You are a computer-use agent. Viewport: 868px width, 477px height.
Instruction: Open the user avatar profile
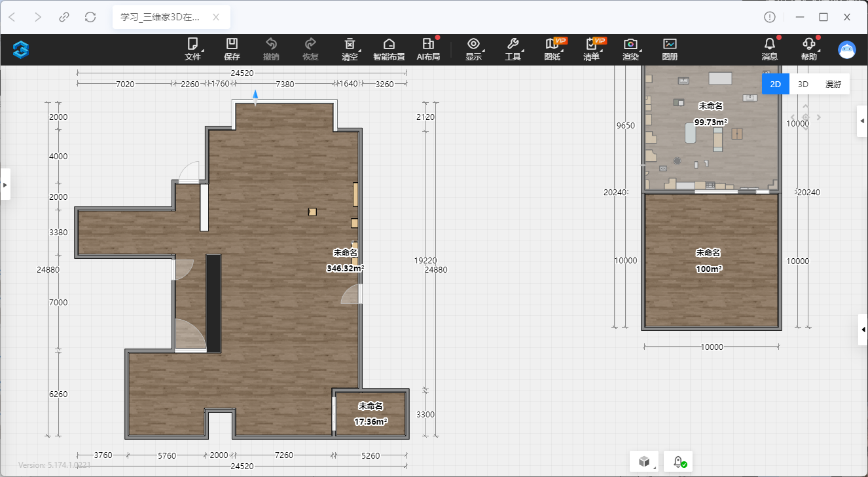tap(847, 50)
